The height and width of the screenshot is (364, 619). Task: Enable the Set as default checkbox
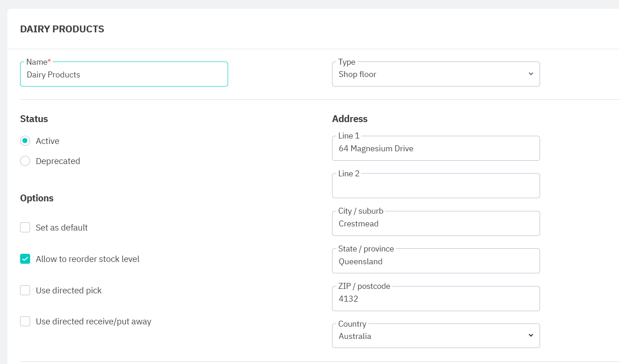(25, 228)
